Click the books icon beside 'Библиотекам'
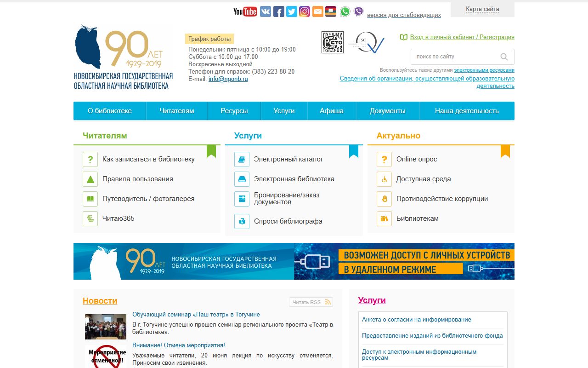 pyautogui.click(x=384, y=218)
